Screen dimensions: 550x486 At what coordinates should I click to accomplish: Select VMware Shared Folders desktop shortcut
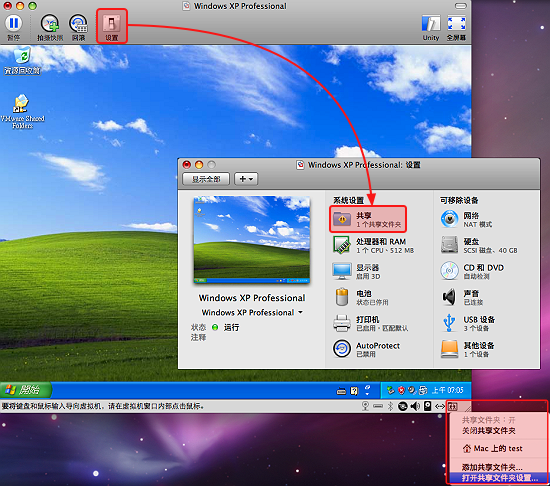click(22, 111)
